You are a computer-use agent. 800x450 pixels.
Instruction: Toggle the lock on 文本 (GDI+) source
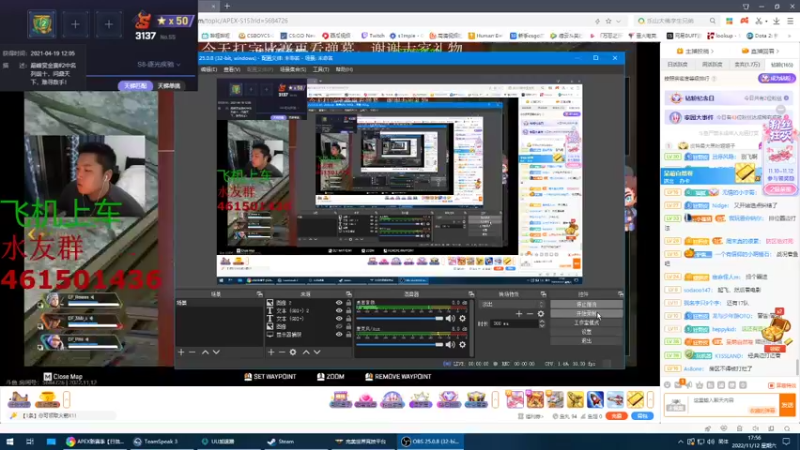(x=349, y=319)
